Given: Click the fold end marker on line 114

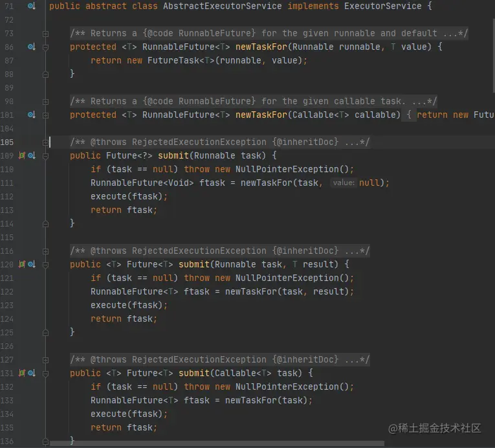Looking at the screenshot, I should click(x=45, y=224).
